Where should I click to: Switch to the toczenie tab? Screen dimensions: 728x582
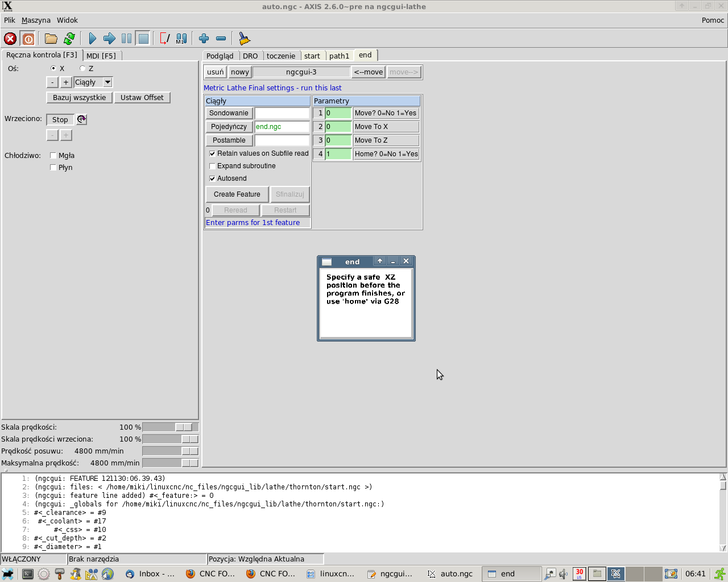point(281,56)
